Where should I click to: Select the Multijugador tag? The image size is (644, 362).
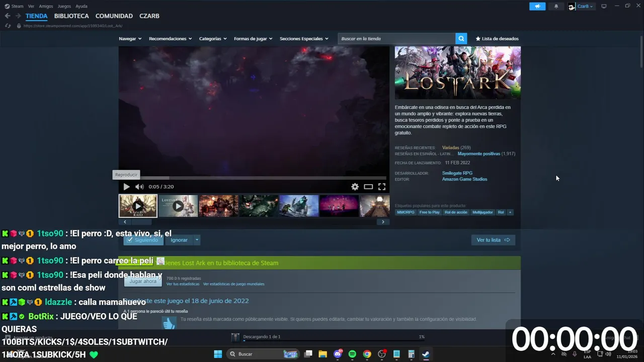coord(482,212)
